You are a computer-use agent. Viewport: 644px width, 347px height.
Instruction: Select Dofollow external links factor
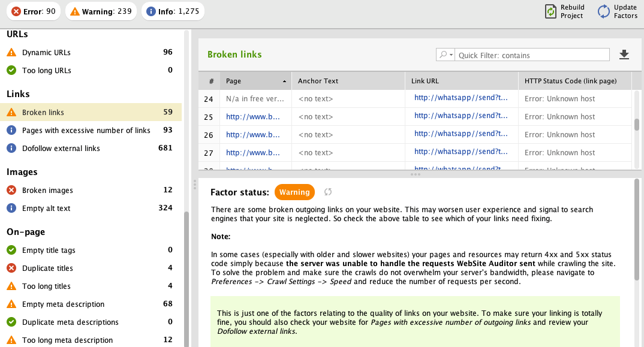click(61, 149)
